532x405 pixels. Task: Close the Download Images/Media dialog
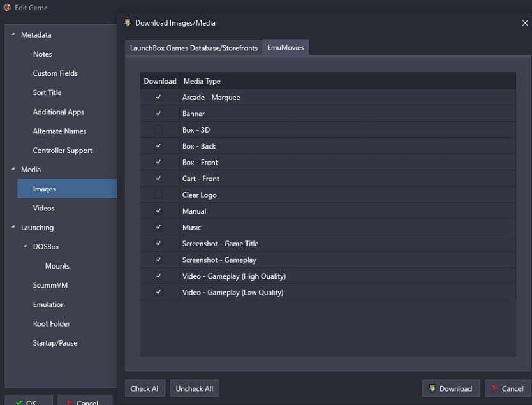[525, 23]
